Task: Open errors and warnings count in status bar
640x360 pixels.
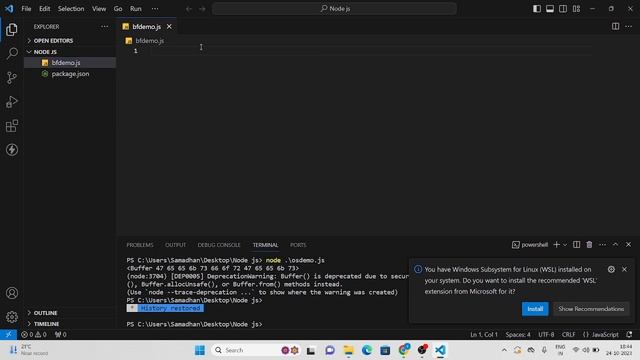Action: point(34,334)
